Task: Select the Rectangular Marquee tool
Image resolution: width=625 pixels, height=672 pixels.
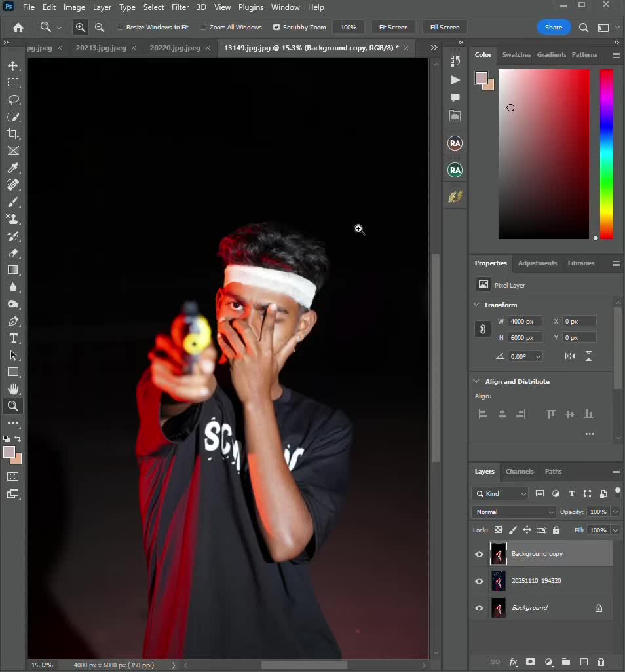Action: click(x=13, y=83)
